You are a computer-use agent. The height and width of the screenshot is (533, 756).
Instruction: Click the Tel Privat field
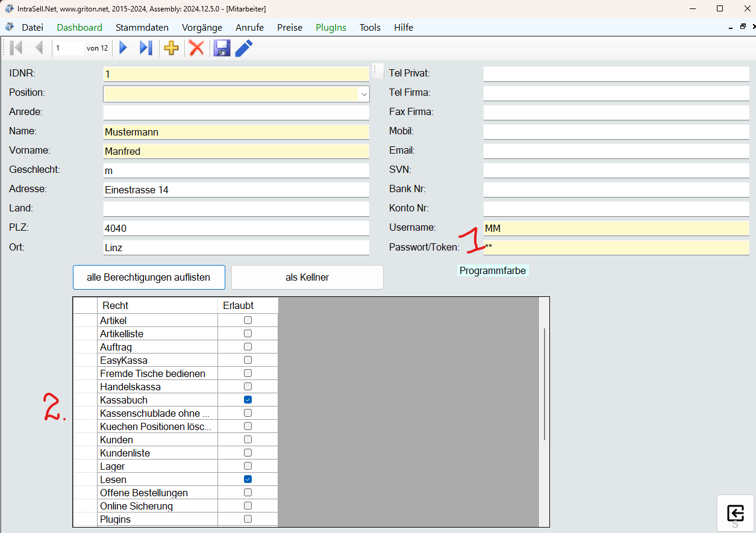[x=616, y=74]
